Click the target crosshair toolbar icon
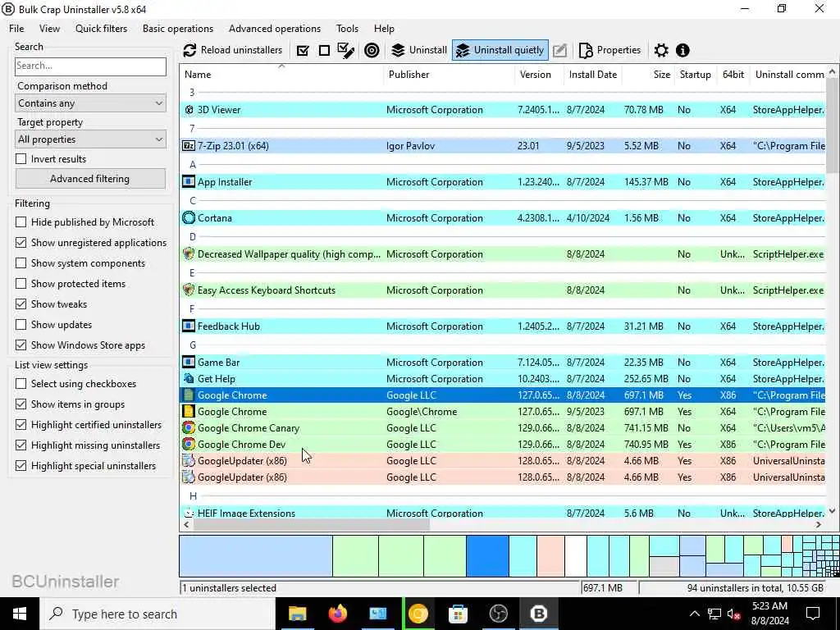Image resolution: width=840 pixels, height=630 pixels. pos(372,50)
